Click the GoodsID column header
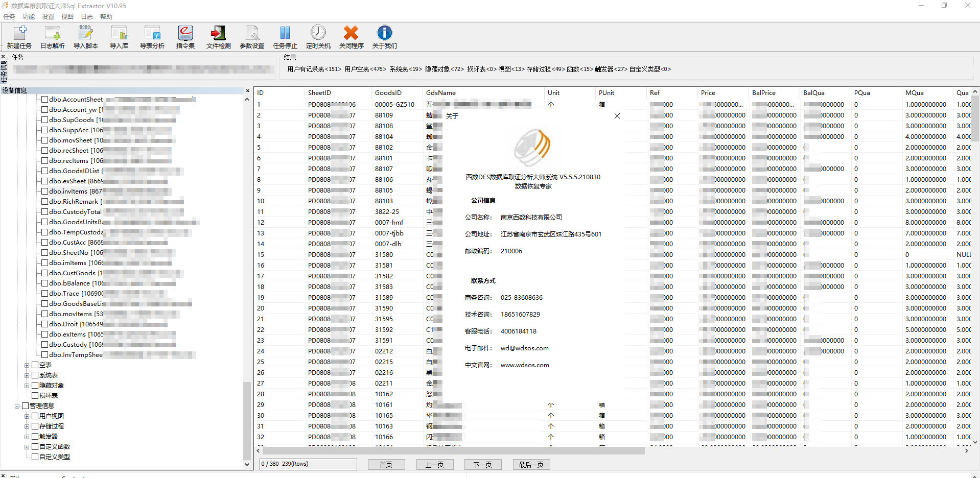The height and width of the screenshot is (478, 980). 397,93
